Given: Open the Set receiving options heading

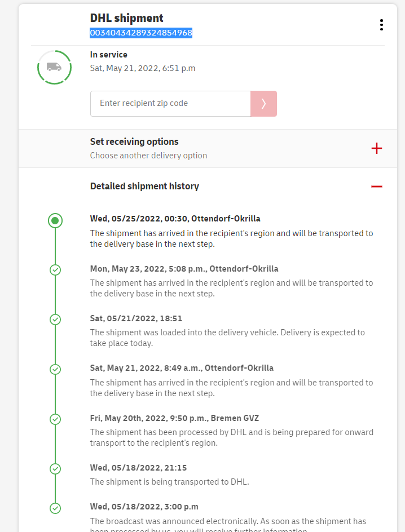Looking at the screenshot, I should click(134, 142).
